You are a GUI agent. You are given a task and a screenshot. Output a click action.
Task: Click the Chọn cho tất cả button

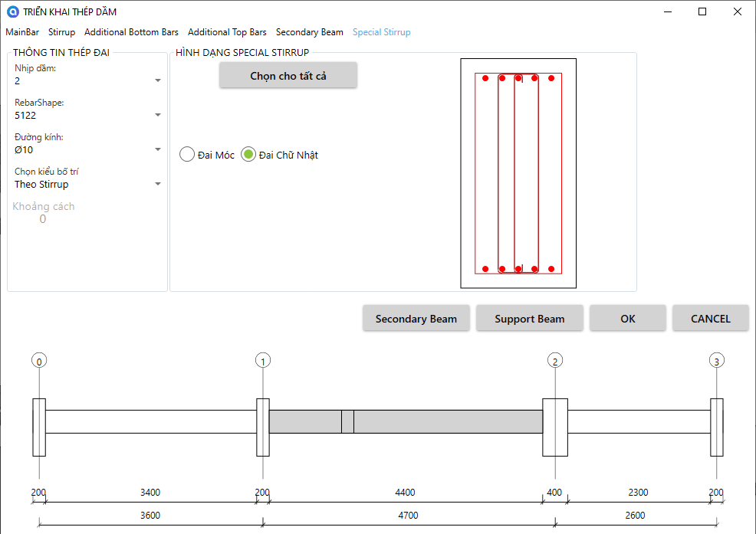288,76
